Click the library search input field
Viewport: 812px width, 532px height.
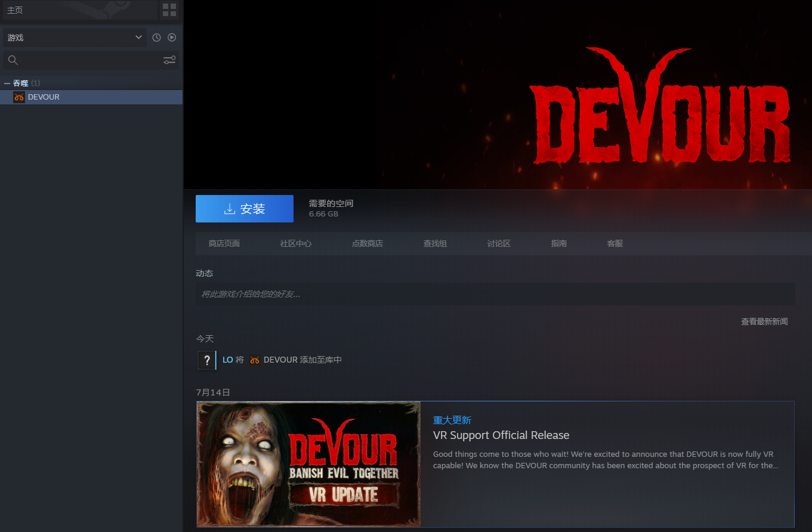coord(91,60)
